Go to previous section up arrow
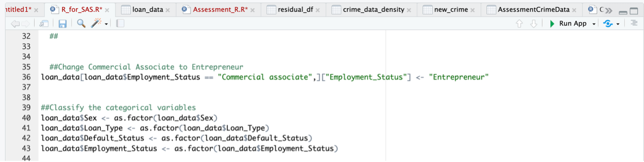The image size is (644, 162). pos(519,23)
